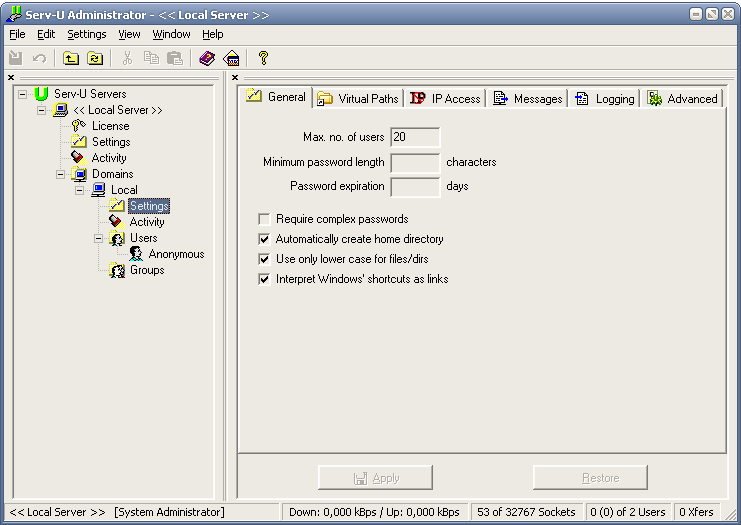The height and width of the screenshot is (525, 741).
Task: Collapse the << Local Server >> node
Action: pos(42,110)
